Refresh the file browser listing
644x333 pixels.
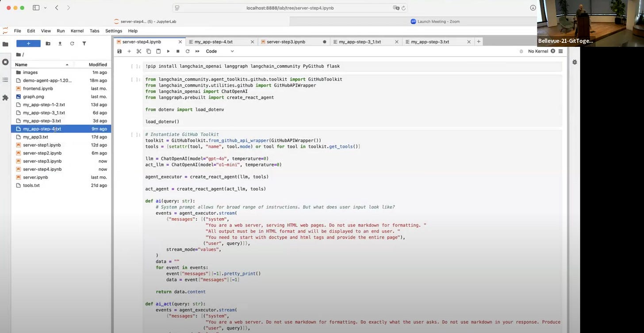point(72,43)
